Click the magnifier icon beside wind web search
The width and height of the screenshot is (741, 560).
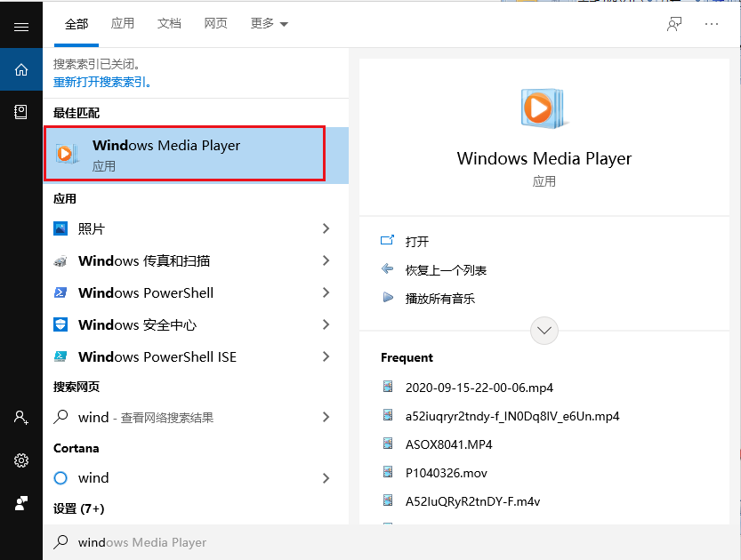pyautogui.click(x=61, y=417)
